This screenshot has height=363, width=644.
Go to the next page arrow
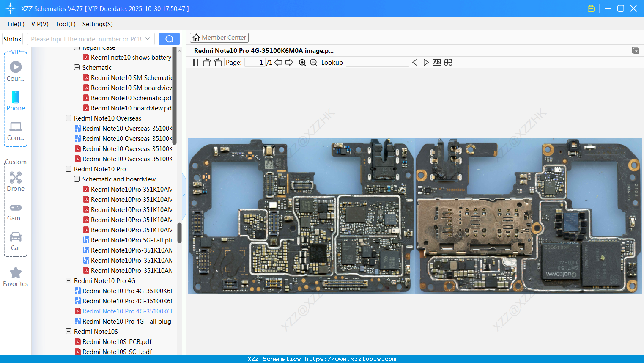tap(289, 63)
